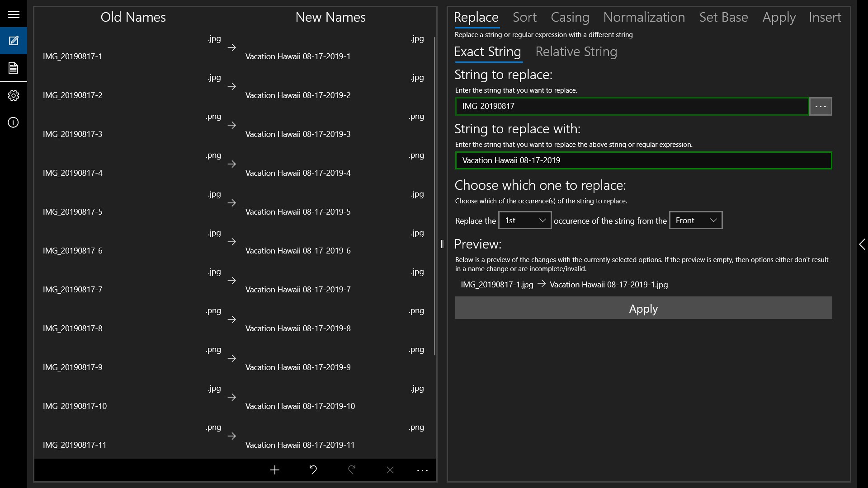Select the rename edit sidebar icon
The width and height of the screenshot is (868, 488).
pyautogui.click(x=14, y=41)
